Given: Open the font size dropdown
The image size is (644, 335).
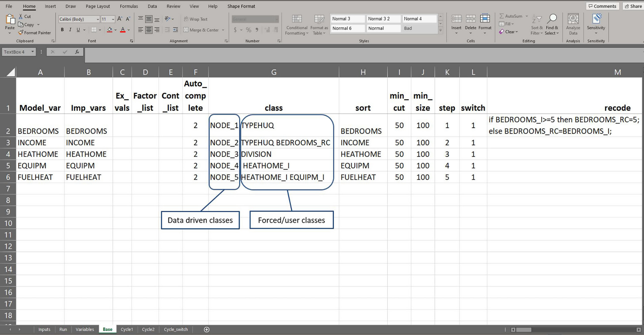Looking at the screenshot, I should point(113,19).
